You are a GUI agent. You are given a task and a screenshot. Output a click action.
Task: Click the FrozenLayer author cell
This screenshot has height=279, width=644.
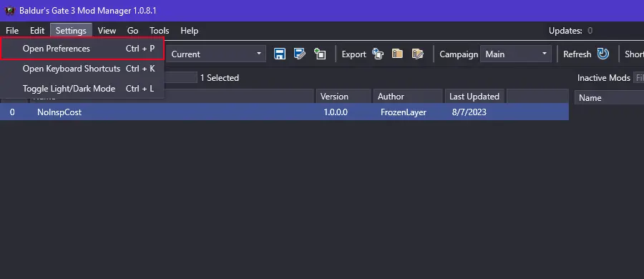click(404, 112)
